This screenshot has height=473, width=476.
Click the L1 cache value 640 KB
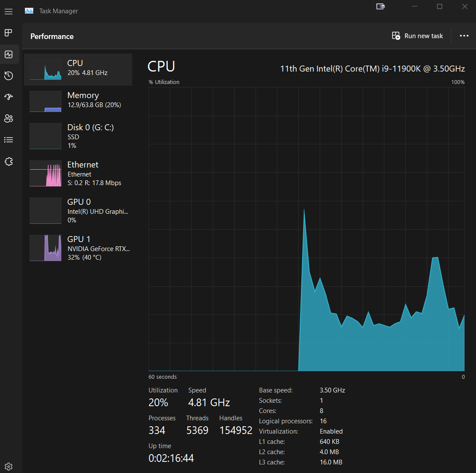pyautogui.click(x=329, y=442)
